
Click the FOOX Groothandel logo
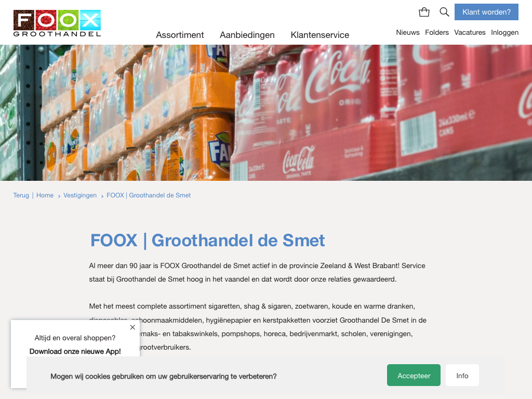tap(57, 23)
